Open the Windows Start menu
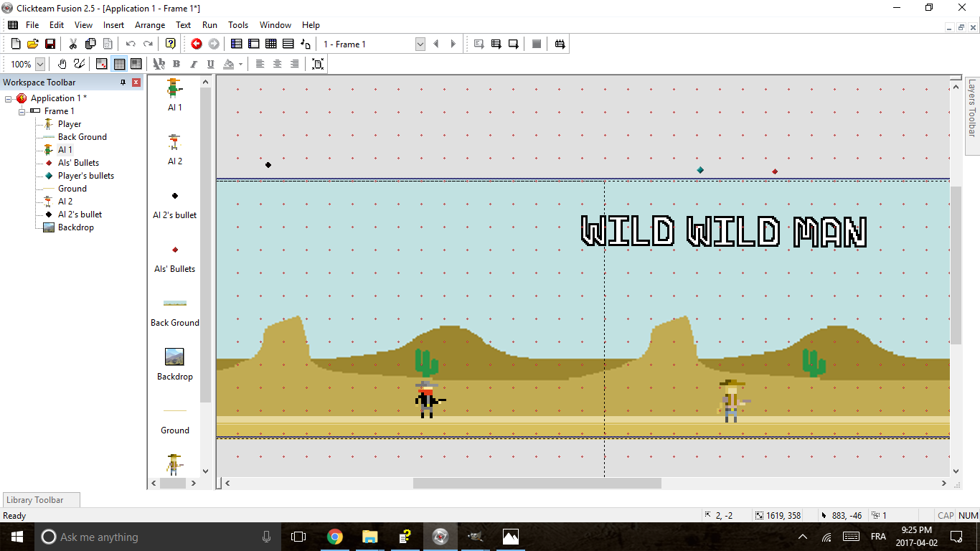 point(17,537)
